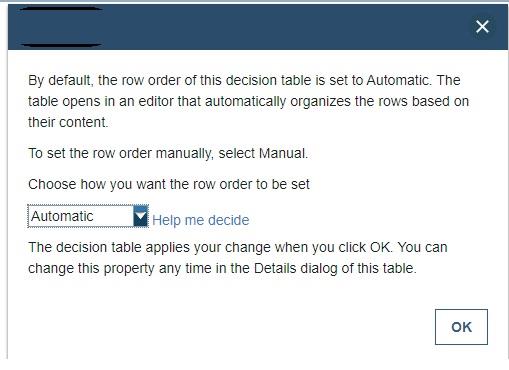Viewport: 509px width, 370px height.
Task: Click the word 'Details' in the bottom paragraph
Action: (275, 268)
